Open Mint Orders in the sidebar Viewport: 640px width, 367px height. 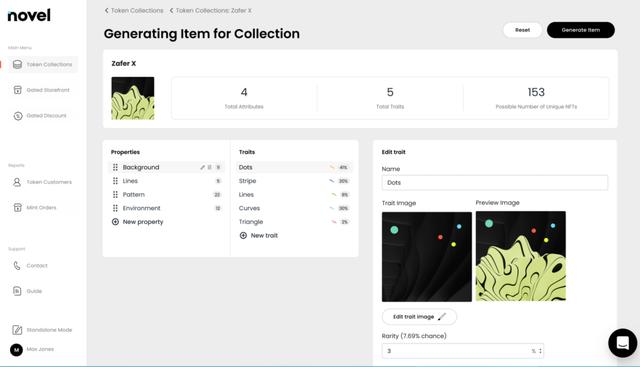click(42, 208)
